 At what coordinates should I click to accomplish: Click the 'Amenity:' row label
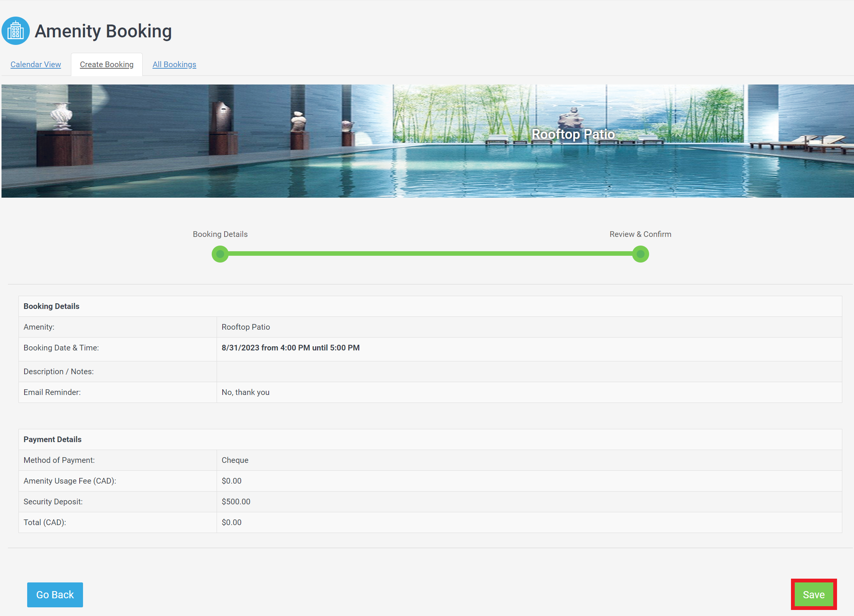click(x=39, y=327)
